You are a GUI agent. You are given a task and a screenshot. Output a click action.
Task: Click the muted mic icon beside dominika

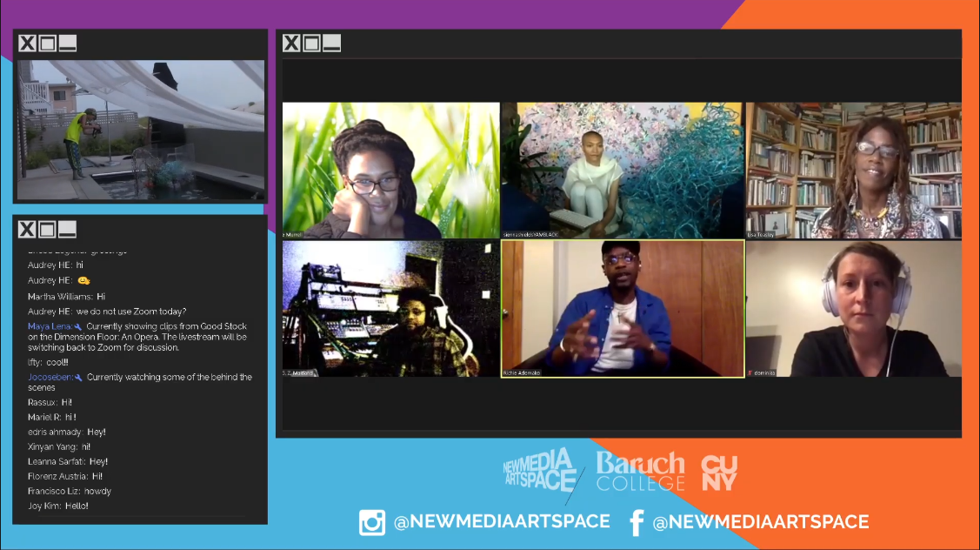point(750,373)
